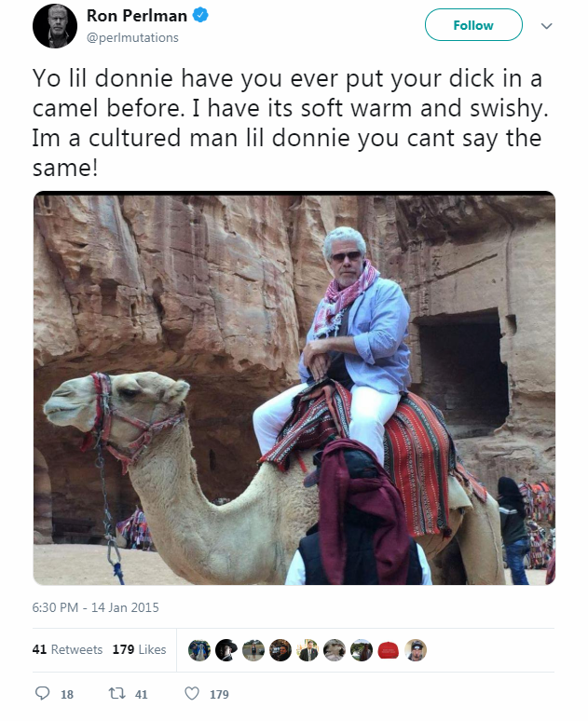Click the blue verified badge

pos(201,16)
